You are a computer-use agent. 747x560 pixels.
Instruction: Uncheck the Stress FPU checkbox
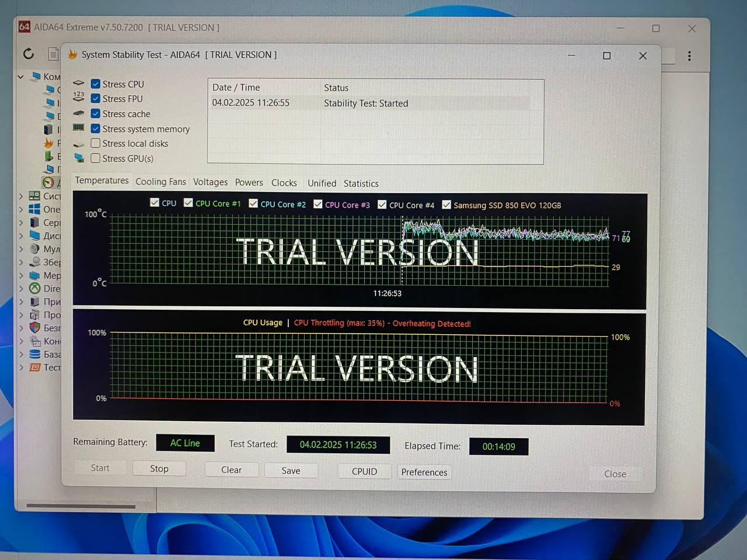pos(96,99)
